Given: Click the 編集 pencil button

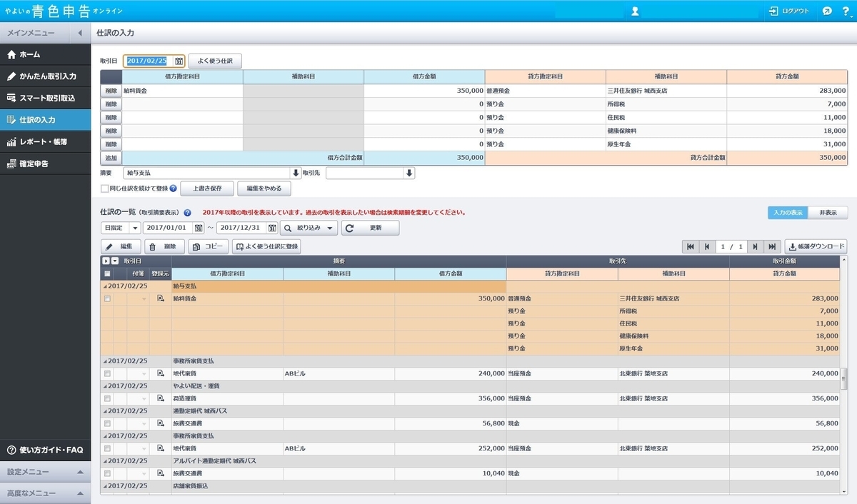Looking at the screenshot, I should [120, 246].
